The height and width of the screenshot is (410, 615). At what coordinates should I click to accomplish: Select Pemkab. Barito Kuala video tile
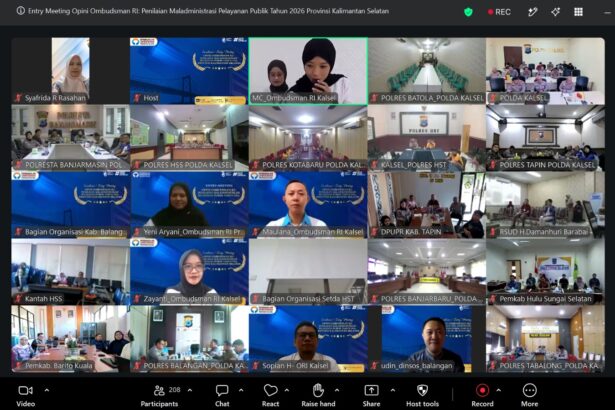coord(71,339)
